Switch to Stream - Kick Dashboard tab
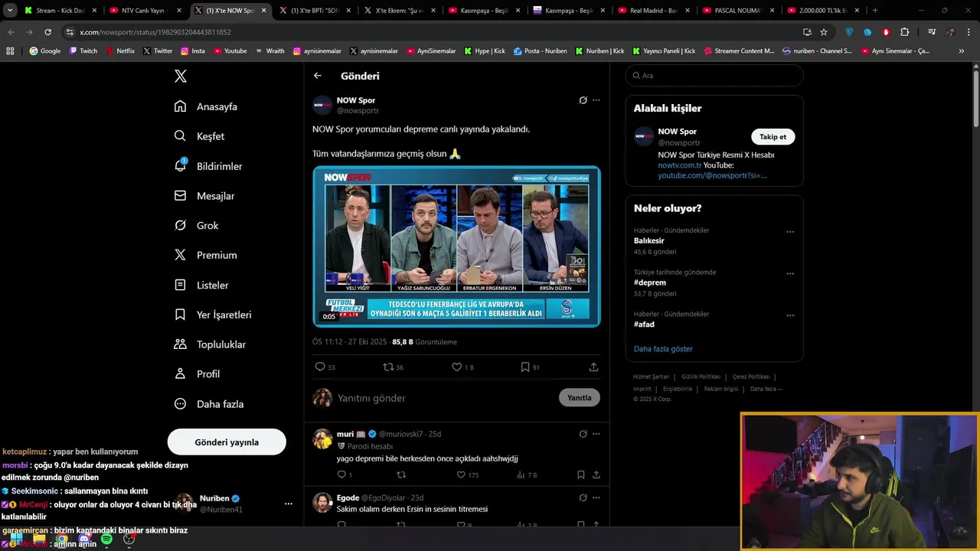Image resolution: width=980 pixels, height=551 pixels. click(59, 11)
